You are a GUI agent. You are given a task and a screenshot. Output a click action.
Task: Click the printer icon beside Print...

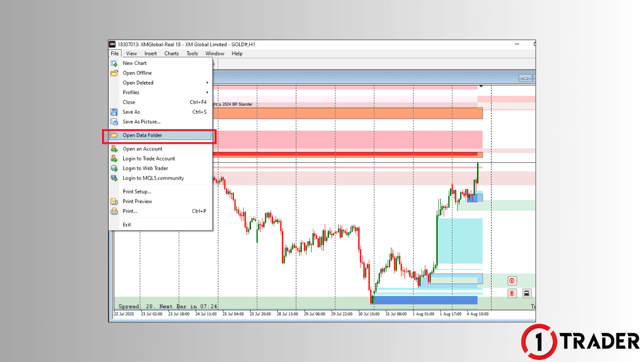click(114, 211)
